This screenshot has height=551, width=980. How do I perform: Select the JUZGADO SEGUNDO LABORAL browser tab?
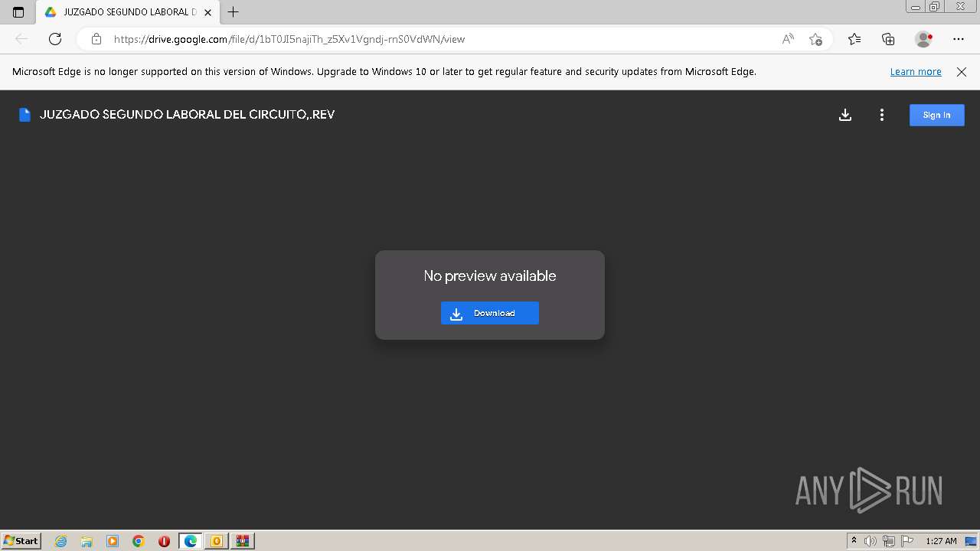coord(128,12)
